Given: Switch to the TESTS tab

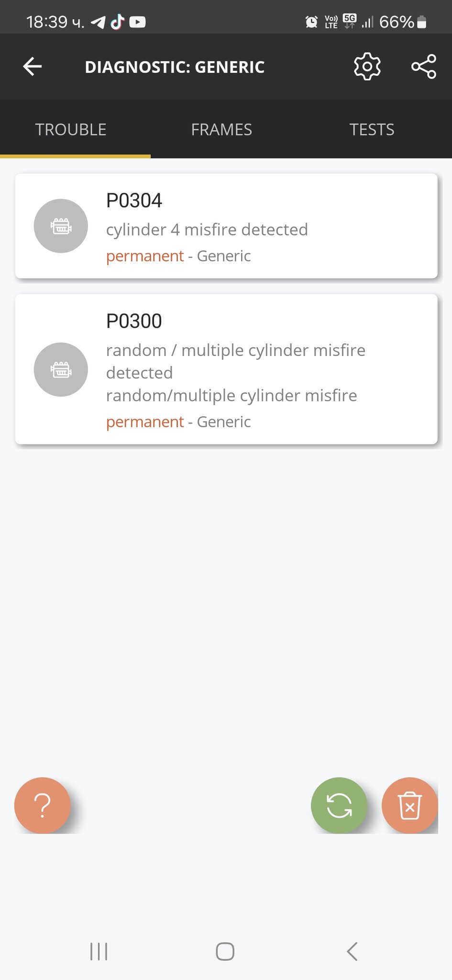Looking at the screenshot, I should [372, 130].
